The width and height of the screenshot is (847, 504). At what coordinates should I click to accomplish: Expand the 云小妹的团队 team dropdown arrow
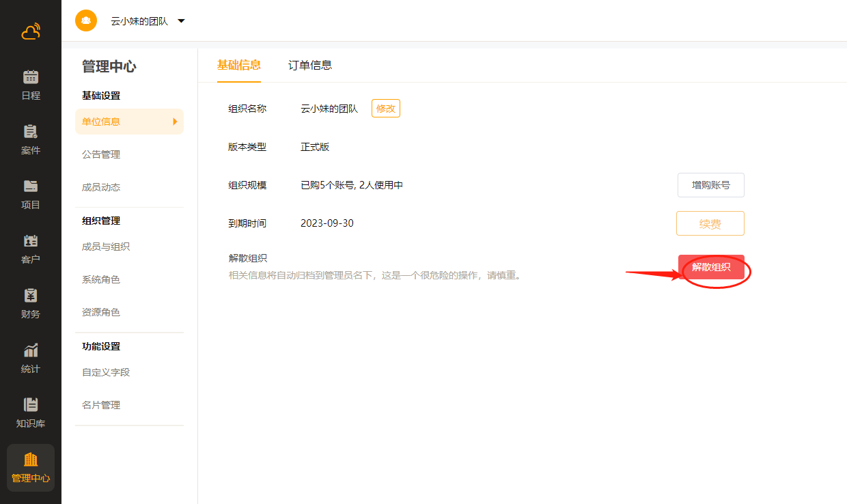click(x=181, y=21)
